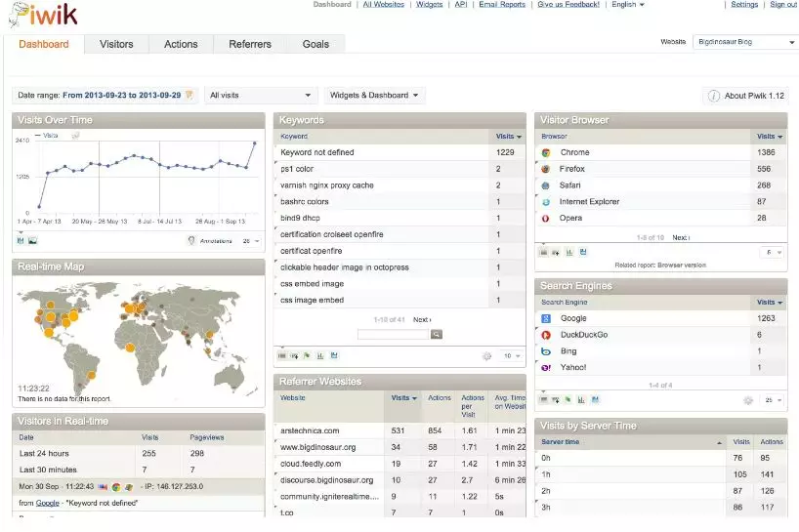Click the info icon next to About Piwik

714,96
